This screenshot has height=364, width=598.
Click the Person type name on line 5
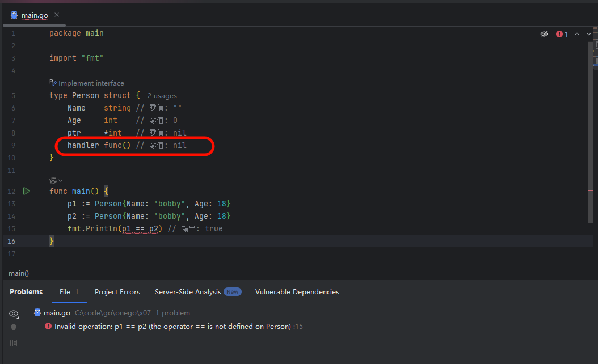point(86,95)
